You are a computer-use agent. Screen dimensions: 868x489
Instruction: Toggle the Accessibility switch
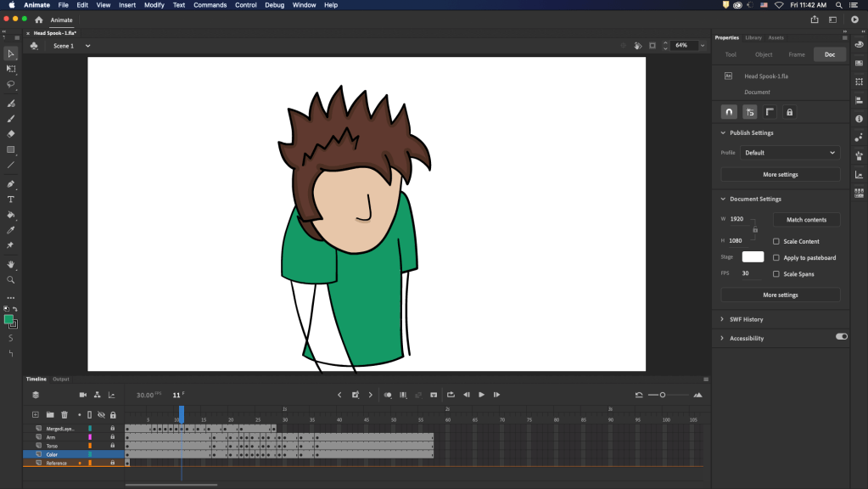click(841, 337)
